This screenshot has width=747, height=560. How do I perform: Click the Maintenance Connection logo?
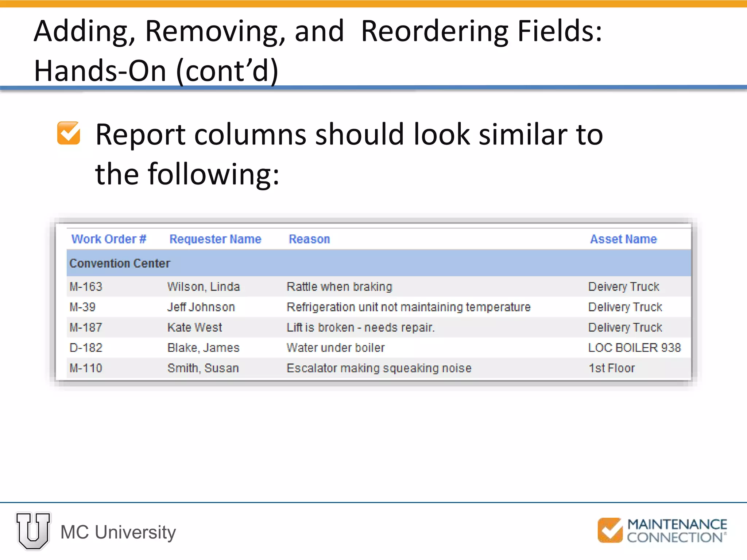click(x=662, y=530)
